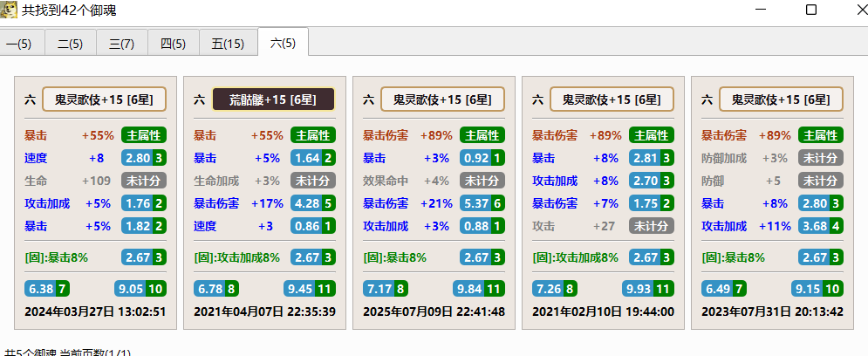Click 未计分 badge beside 效果命中 +4%

[482, 181]
